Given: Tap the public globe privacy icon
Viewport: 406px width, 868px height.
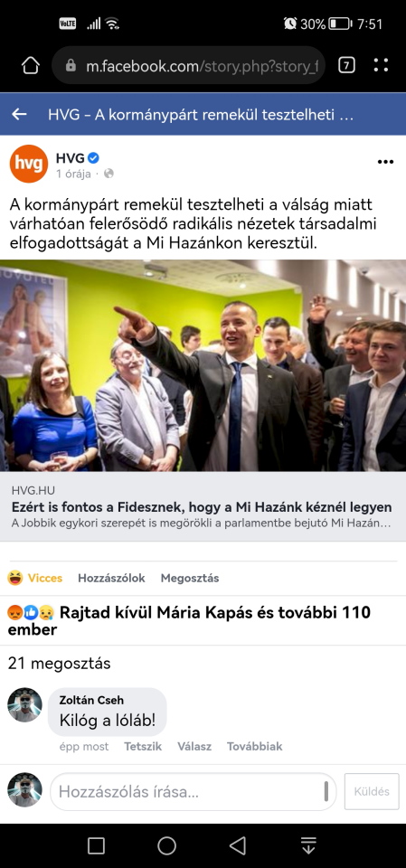Looking at the screenshot, I should 109,174.
